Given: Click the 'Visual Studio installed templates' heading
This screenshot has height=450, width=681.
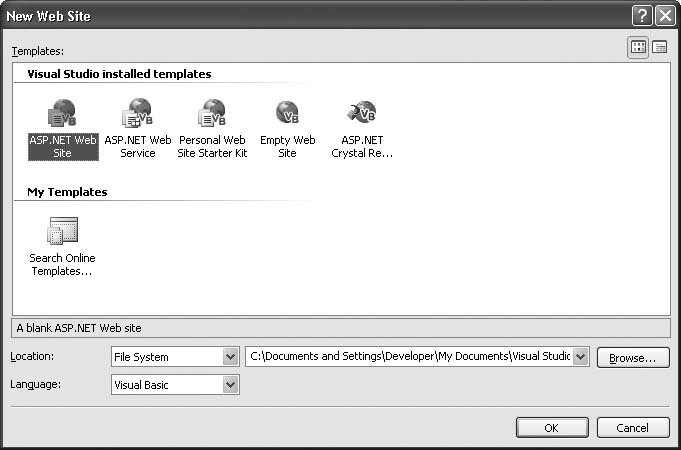Looking at the screenshot, I should coord(119,74).
